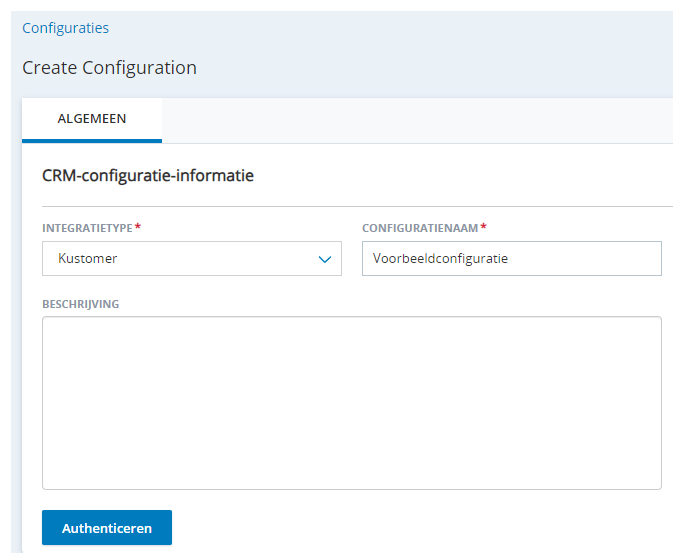Screen dimensions: 685x553
Task: Focus the Configuratienaam input field
Action: click(512, 259)
